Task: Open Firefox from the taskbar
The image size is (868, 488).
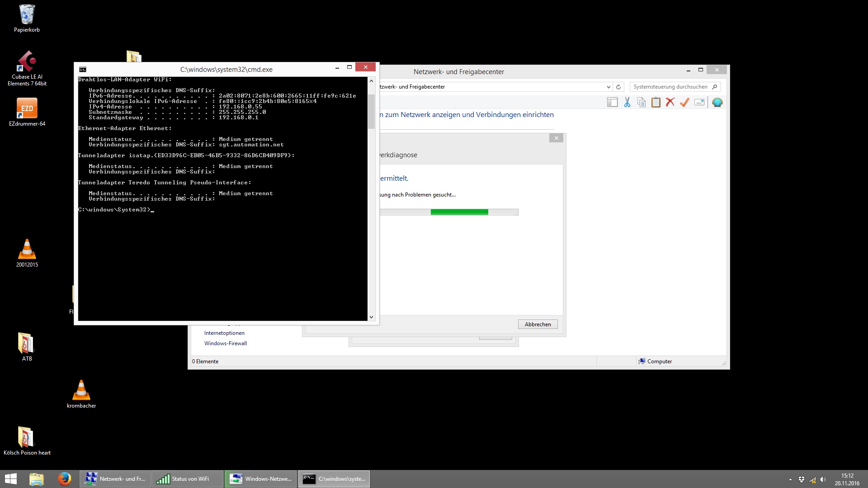Action: pos(64,479)
